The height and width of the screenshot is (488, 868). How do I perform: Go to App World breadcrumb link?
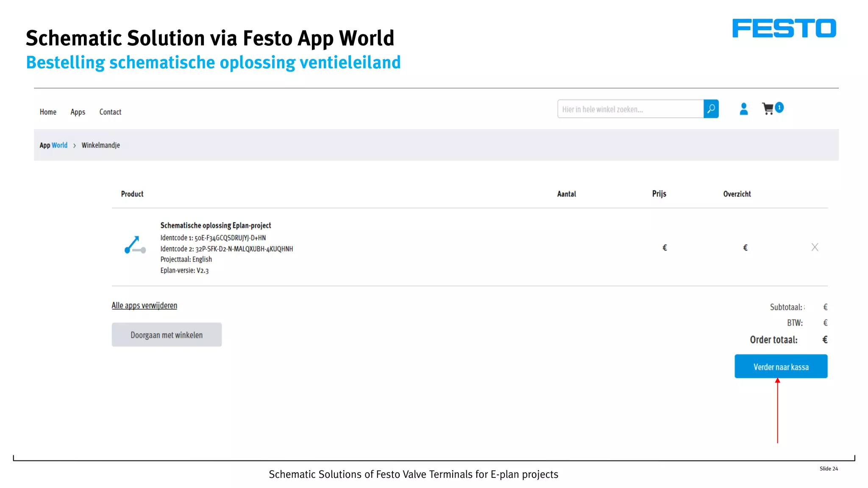coord(53,145)
